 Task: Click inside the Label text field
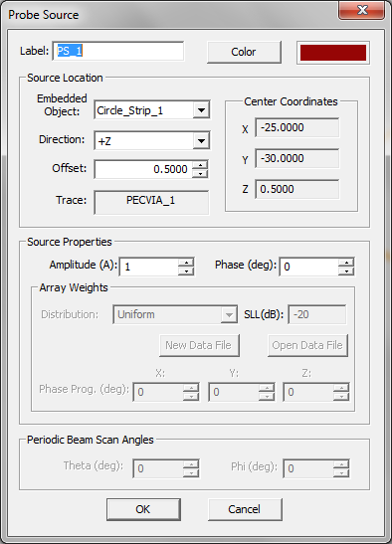pos(118,51)
